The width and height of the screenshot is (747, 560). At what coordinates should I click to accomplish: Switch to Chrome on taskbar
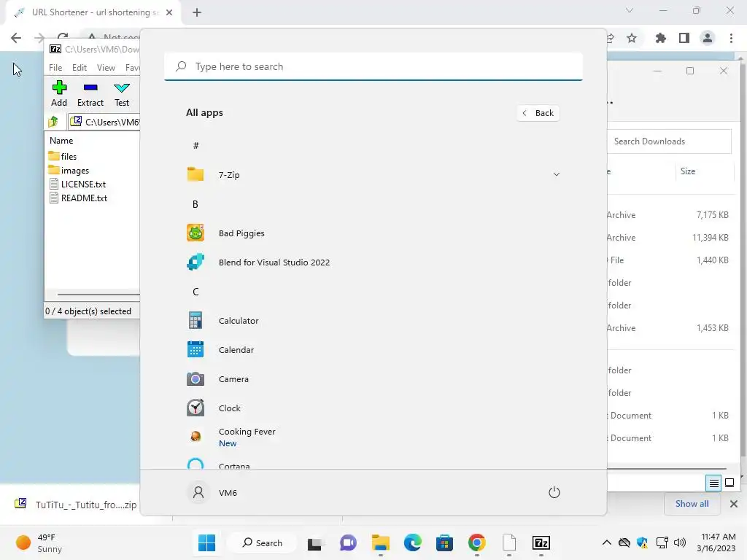(477, 542)
